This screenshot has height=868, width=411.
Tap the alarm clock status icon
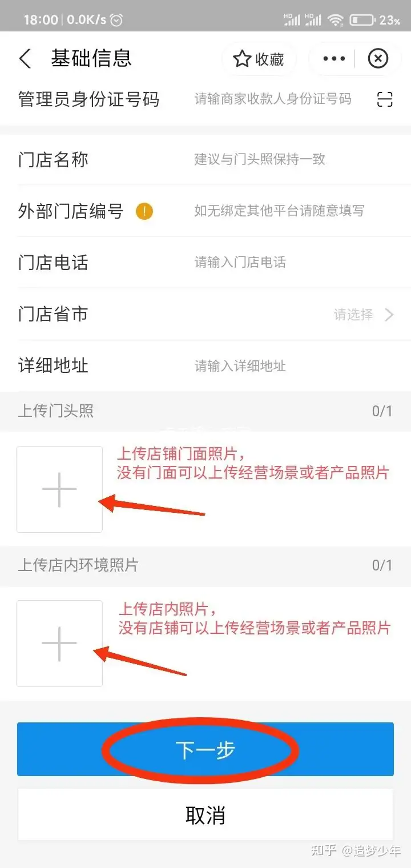pyautogui.click(x=116, y=20)
